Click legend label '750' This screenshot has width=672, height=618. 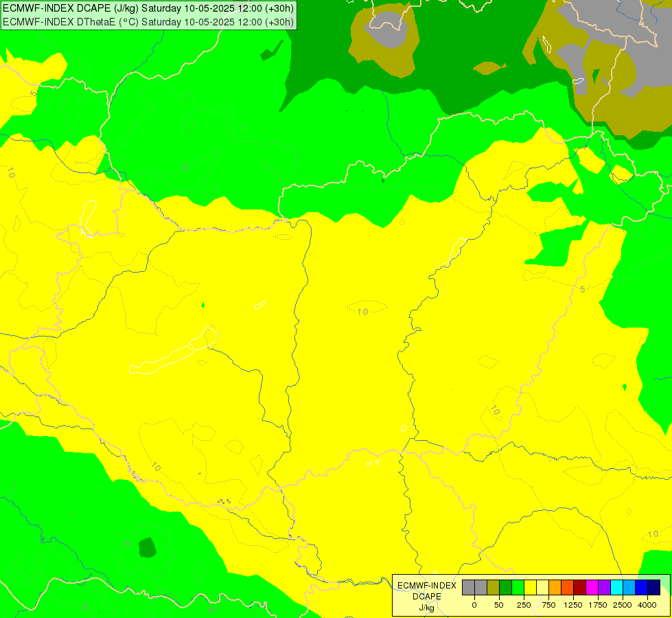pyautogui.click(x=548, y=605)
